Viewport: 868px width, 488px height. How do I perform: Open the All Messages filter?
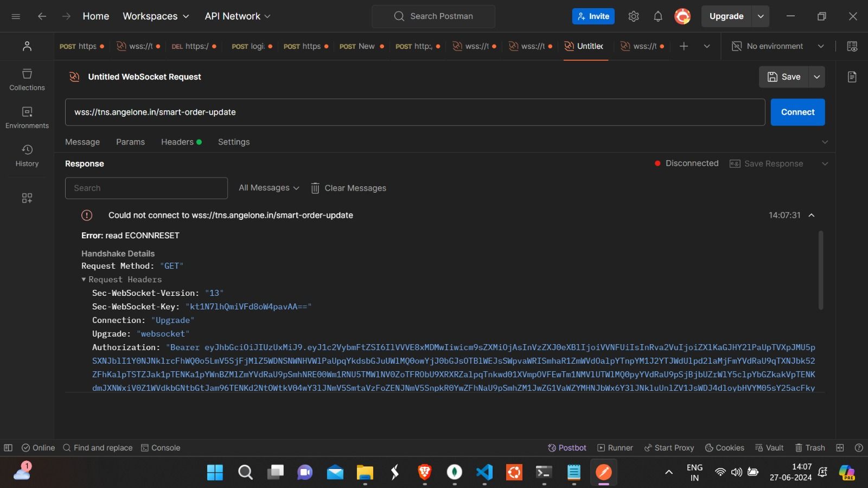pos(269,188)
